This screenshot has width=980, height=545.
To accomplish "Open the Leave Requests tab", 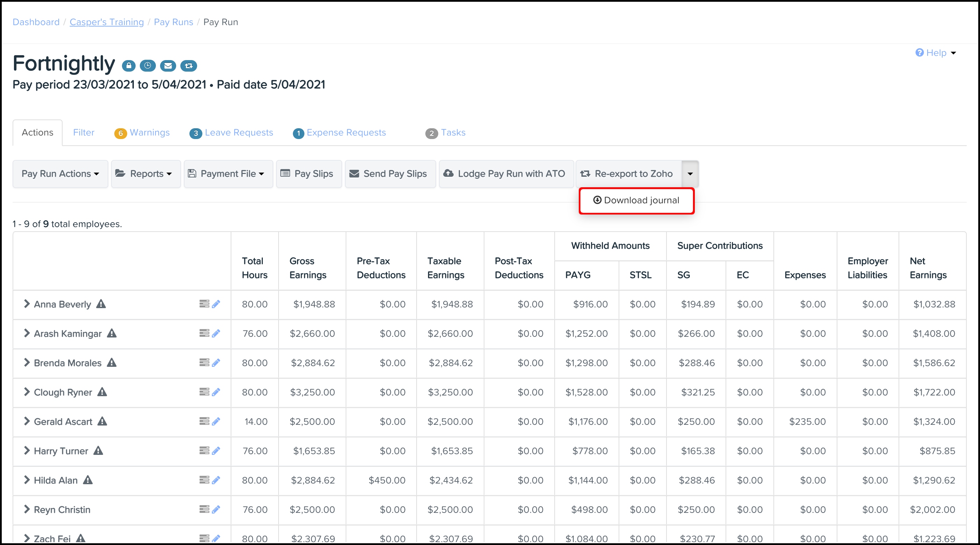I will (231, 133).
